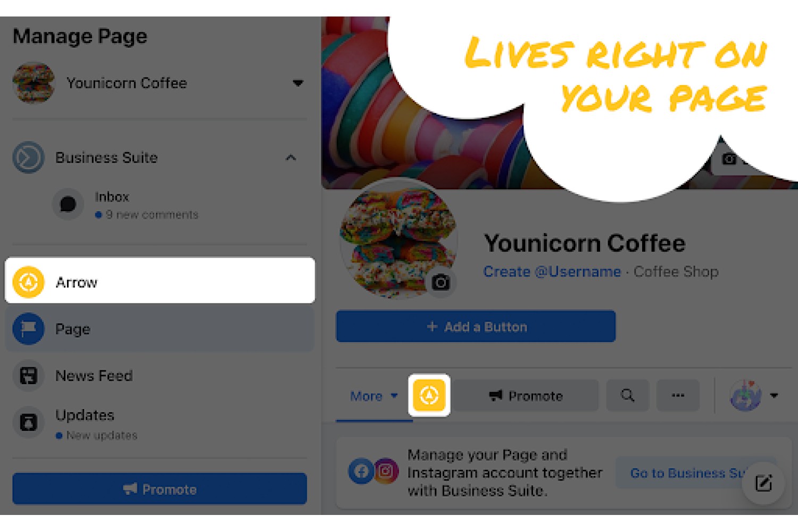Expand the Younicorn Coffee page selector dropdown
This screenshot has width=798, height=532.
pos(298,83)
